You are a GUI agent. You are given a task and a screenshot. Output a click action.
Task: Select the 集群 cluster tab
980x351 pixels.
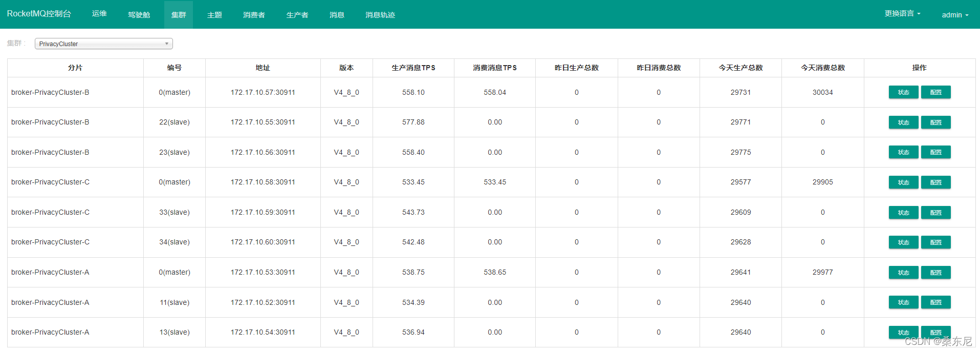point(179,14)
